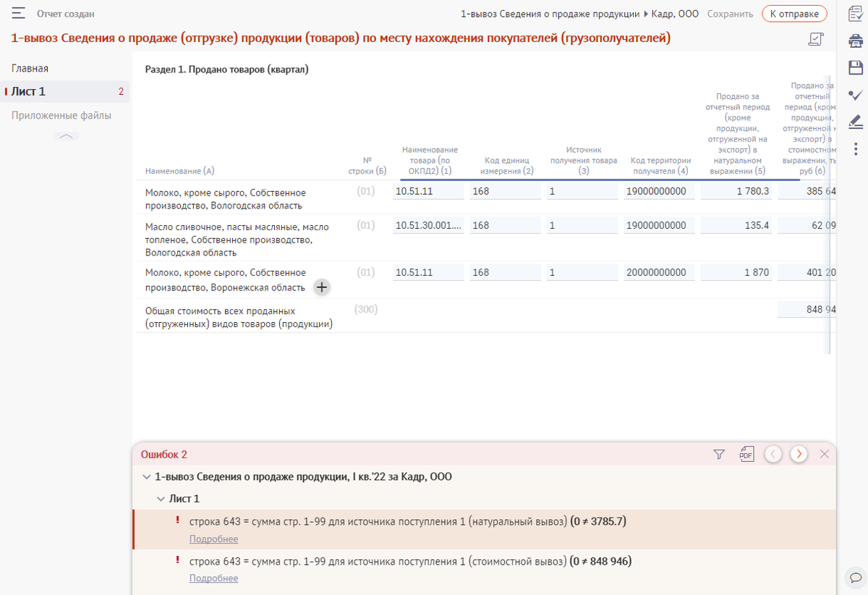
Task: Click territory code in Масло сливочное row
Action: pos(659,225)
